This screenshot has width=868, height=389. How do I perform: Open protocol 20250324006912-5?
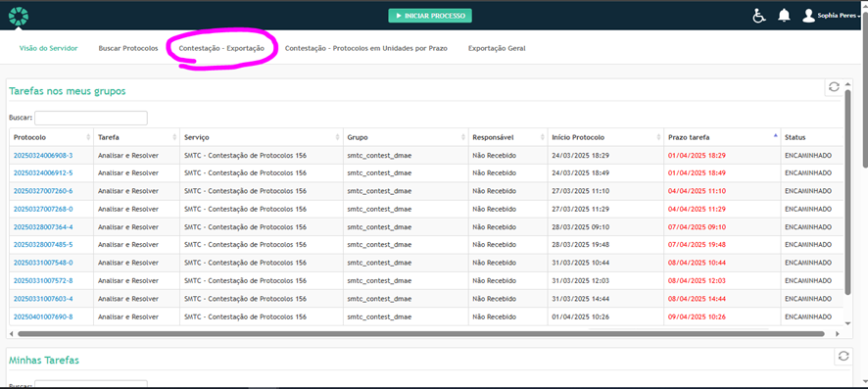43,173
